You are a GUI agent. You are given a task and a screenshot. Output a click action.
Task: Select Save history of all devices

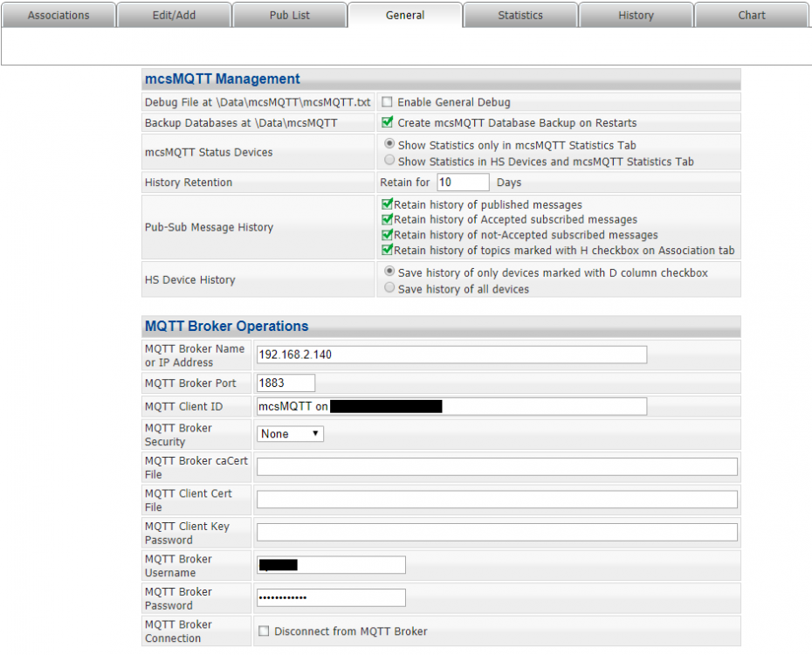pyautogui.click(x=389, y=289)
